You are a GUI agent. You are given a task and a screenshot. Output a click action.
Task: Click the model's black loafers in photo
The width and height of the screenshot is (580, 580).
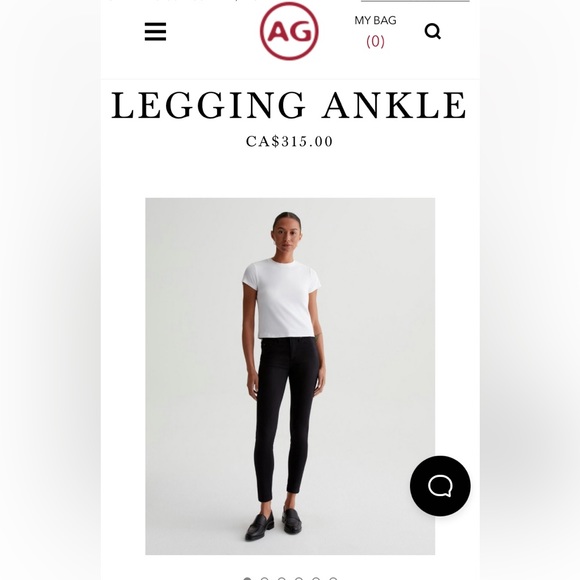point(274,524)
